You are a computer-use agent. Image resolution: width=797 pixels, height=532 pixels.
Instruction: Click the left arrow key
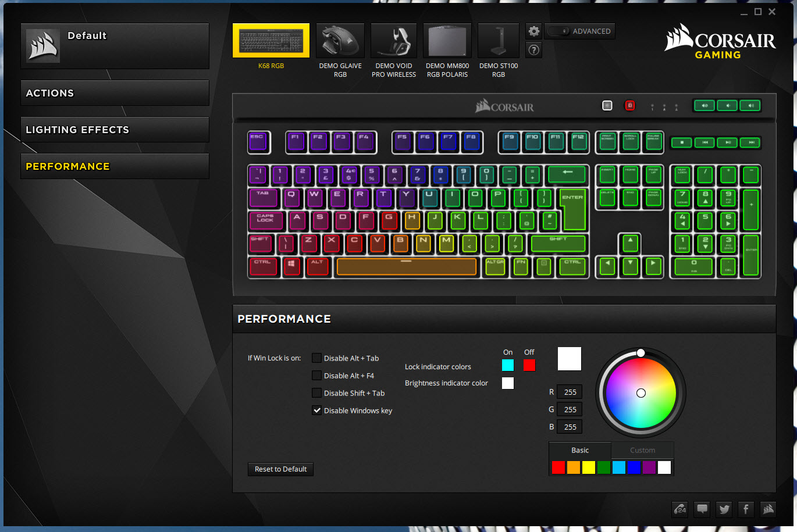click(x=607, y=266)
